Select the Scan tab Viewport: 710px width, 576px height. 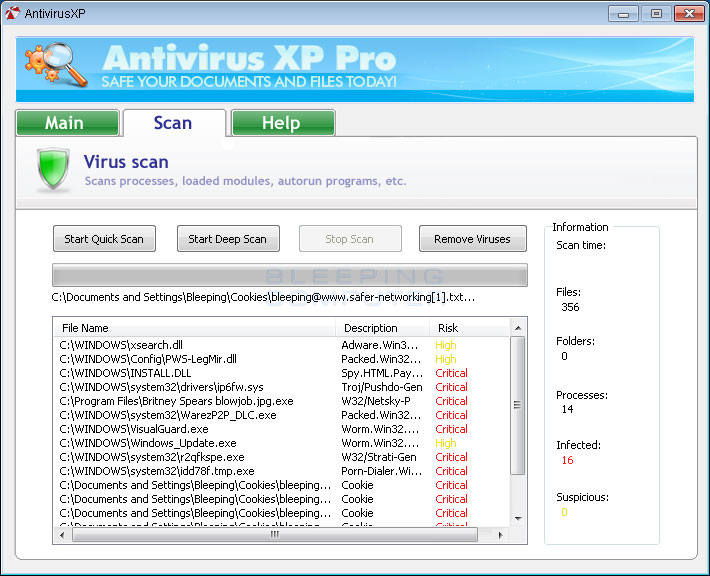click(x=173, y=123)
